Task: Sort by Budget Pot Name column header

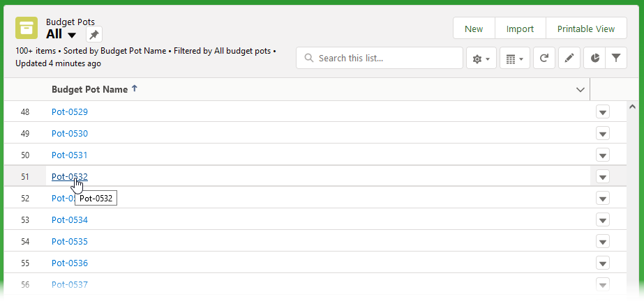Action: coord(90,90)
